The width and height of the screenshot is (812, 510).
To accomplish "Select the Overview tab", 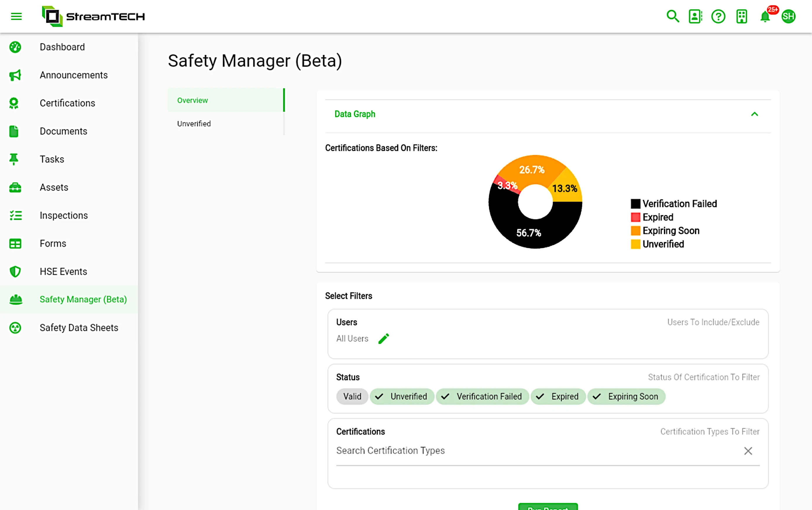I will click(x=226, y=100).
